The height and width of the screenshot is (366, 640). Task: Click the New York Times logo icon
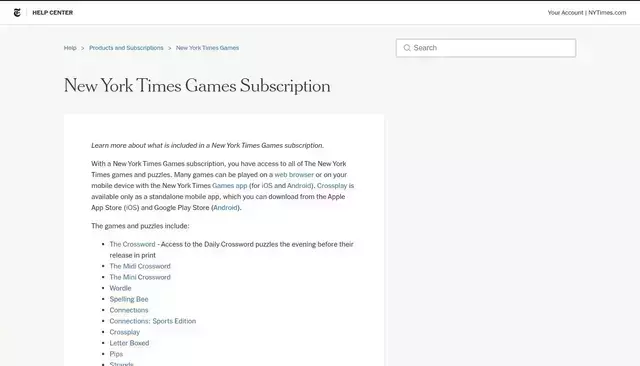[x=17, y=13]
